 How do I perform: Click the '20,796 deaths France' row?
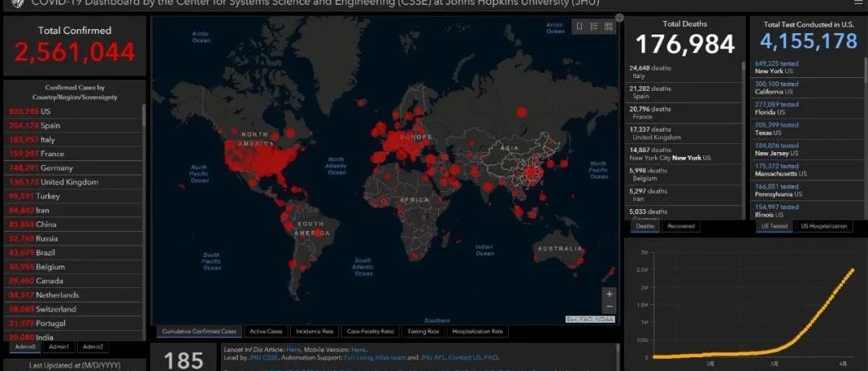point(683,113)
